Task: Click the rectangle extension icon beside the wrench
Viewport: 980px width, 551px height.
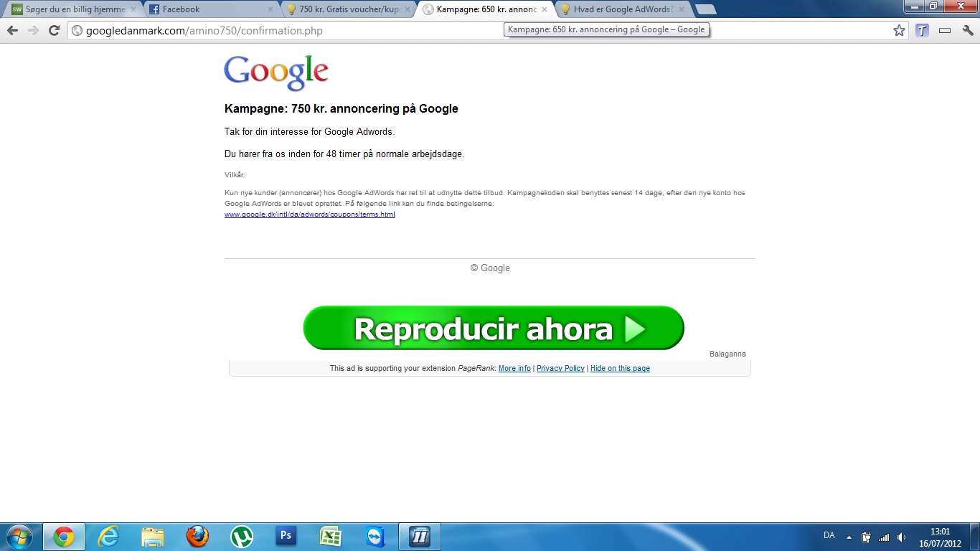Action: click(945, 30)
